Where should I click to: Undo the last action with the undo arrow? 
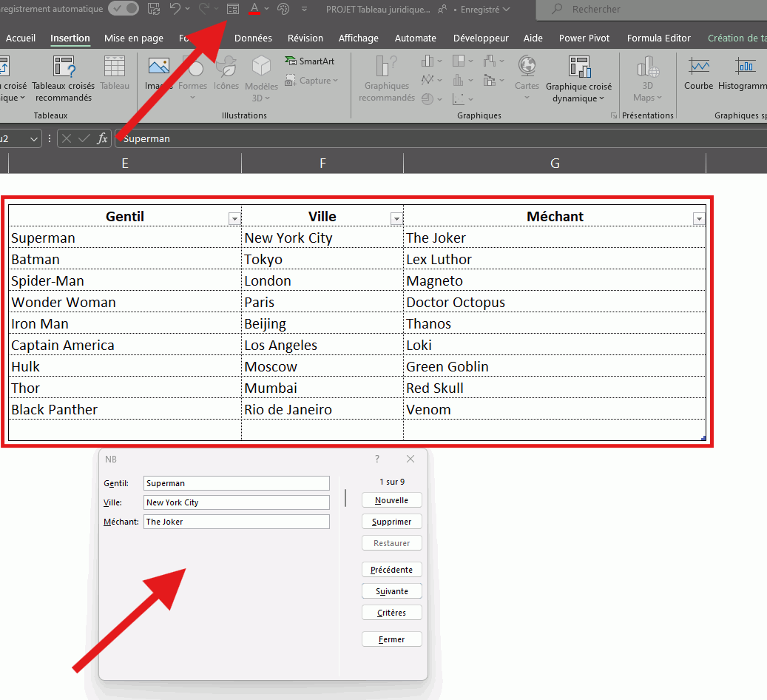tap(175, 9)
